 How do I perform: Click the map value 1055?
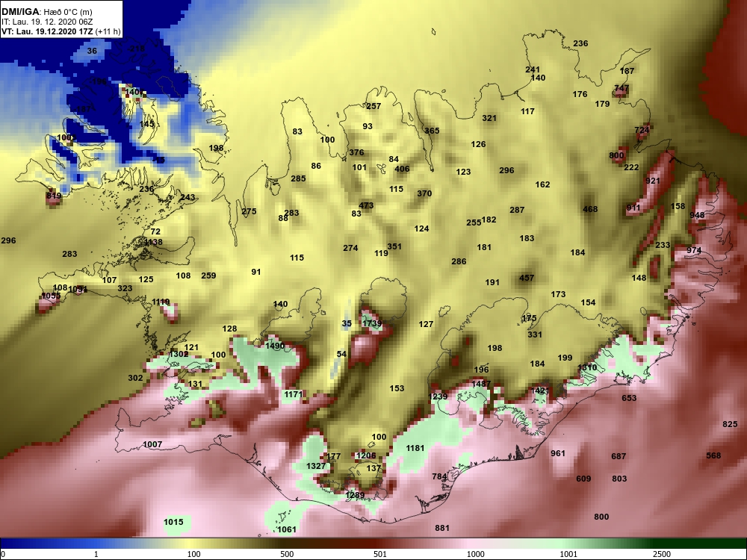click(51, 296)
